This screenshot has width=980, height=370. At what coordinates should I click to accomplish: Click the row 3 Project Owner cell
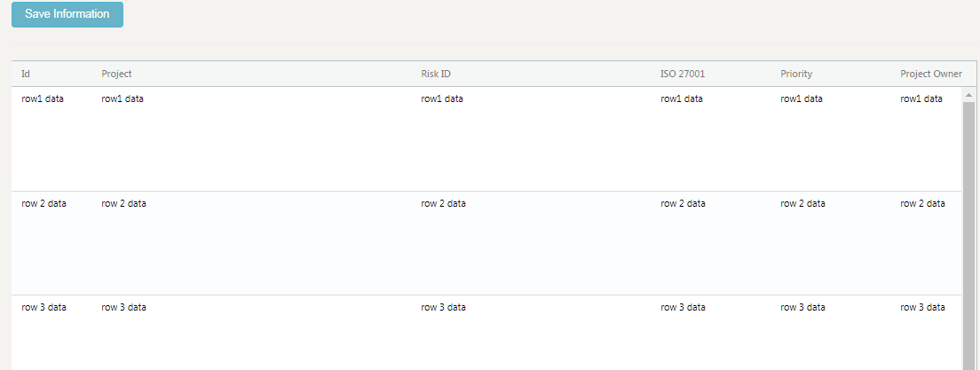point(922,307)
